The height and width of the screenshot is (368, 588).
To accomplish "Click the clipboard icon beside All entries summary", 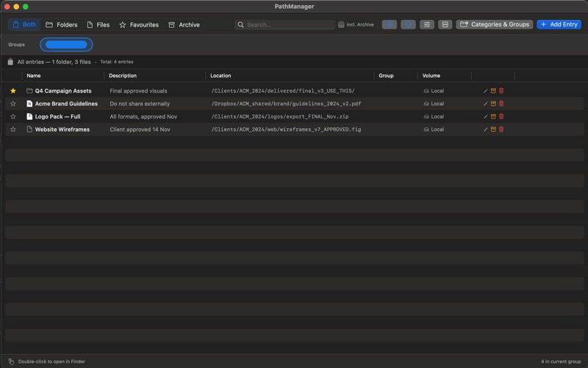I will 10,62.
